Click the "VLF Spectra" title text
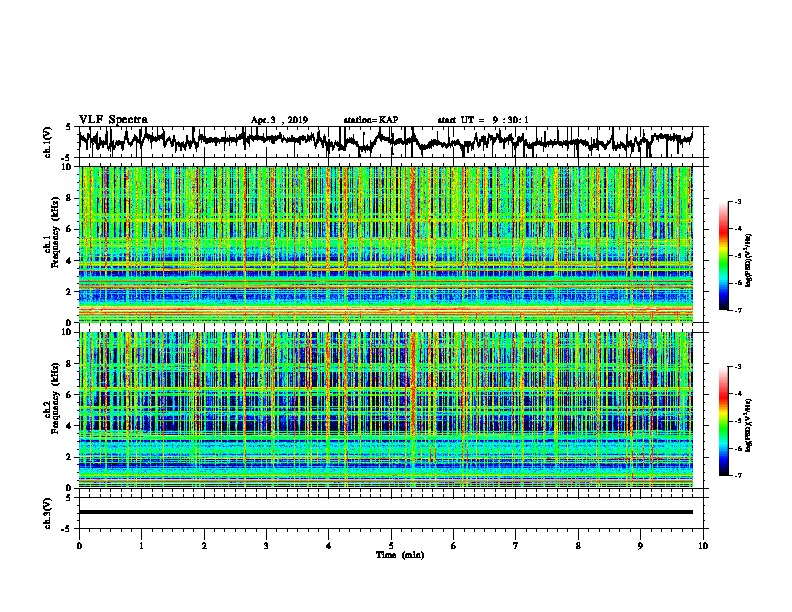Image resolution: width=792 pixels, height=612 pixels. pyautogui.click(x=113, y=120)
